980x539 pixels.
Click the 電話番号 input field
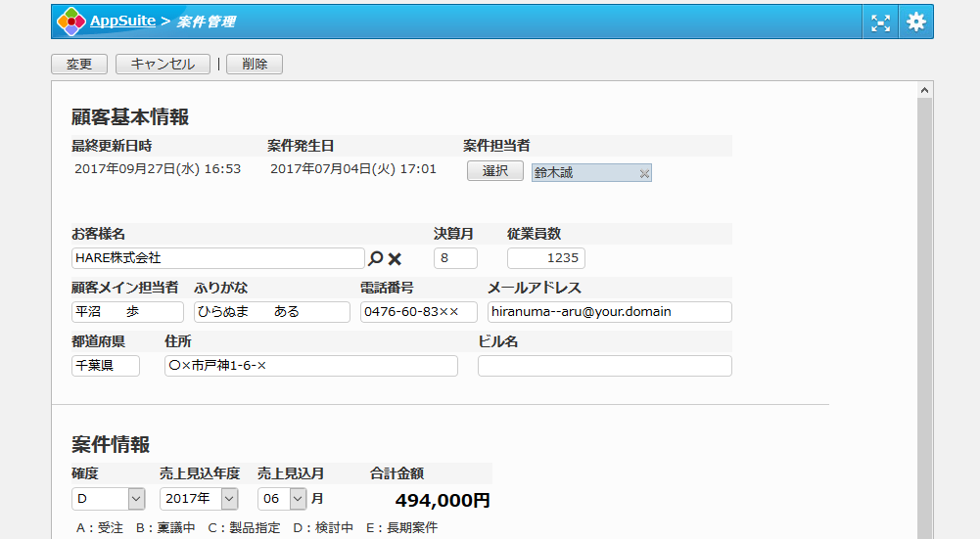click(418, 312)
